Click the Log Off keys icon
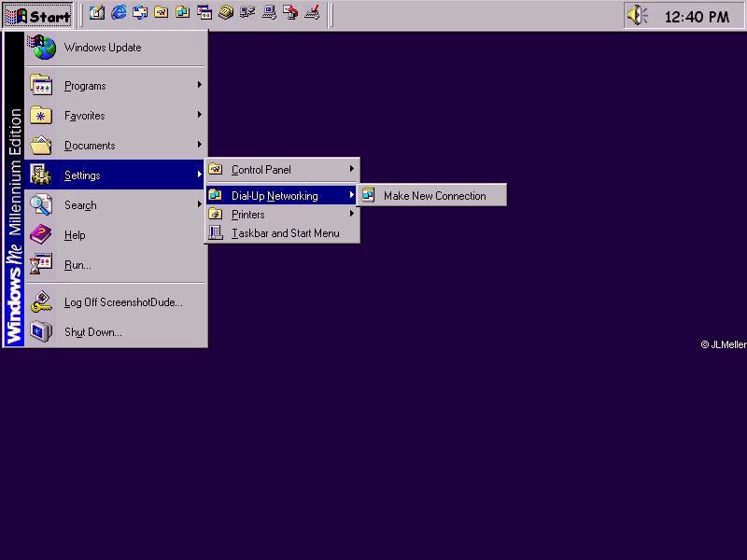 click(x=41, y=301)
